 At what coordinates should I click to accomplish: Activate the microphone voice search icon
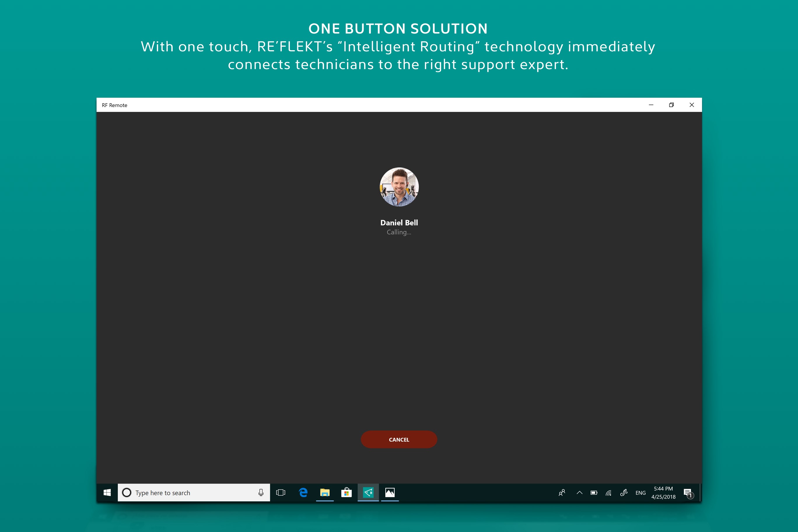click(x=261, y=493)
